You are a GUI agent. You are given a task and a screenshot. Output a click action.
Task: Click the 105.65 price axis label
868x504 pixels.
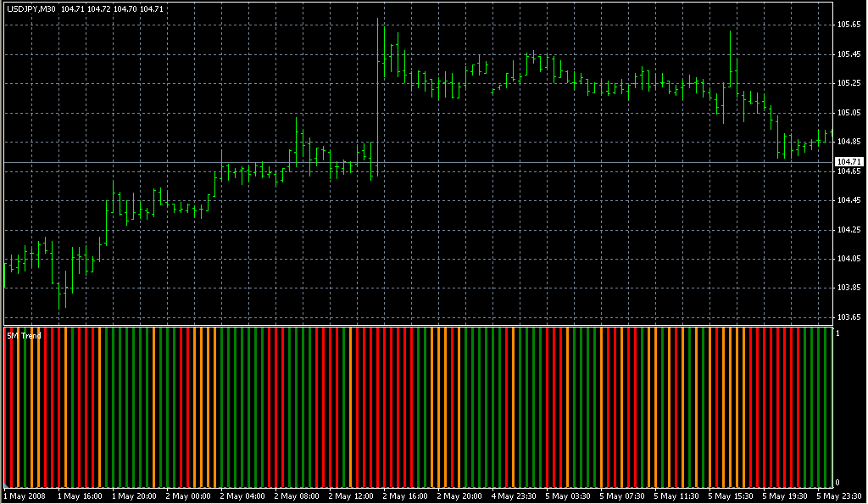point(849,25)
